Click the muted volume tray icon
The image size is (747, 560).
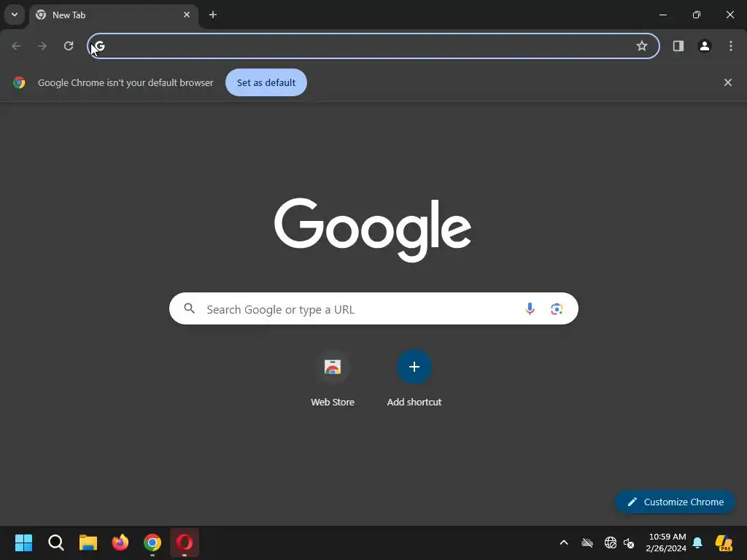tap(629, 542)
